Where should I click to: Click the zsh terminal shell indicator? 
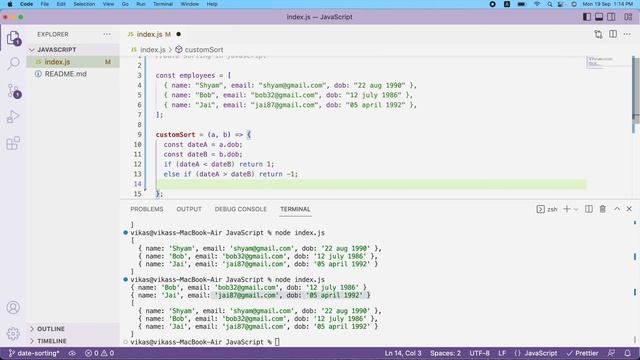[x=547, y=209]
